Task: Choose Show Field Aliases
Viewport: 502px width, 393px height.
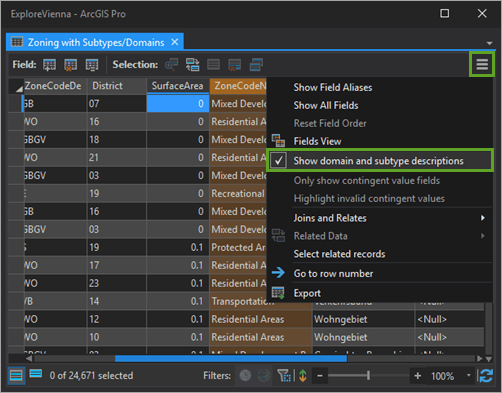Action: [333, 87]
